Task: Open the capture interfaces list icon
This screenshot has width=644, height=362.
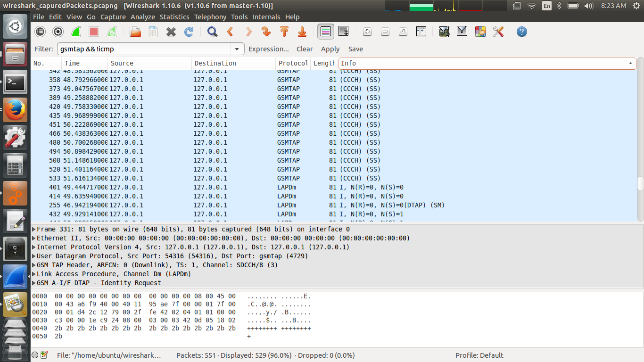Action: 40,32
